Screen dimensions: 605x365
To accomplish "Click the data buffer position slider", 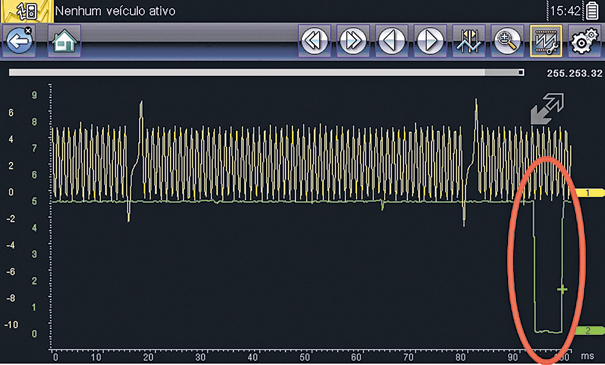I will tap(266, 72).
